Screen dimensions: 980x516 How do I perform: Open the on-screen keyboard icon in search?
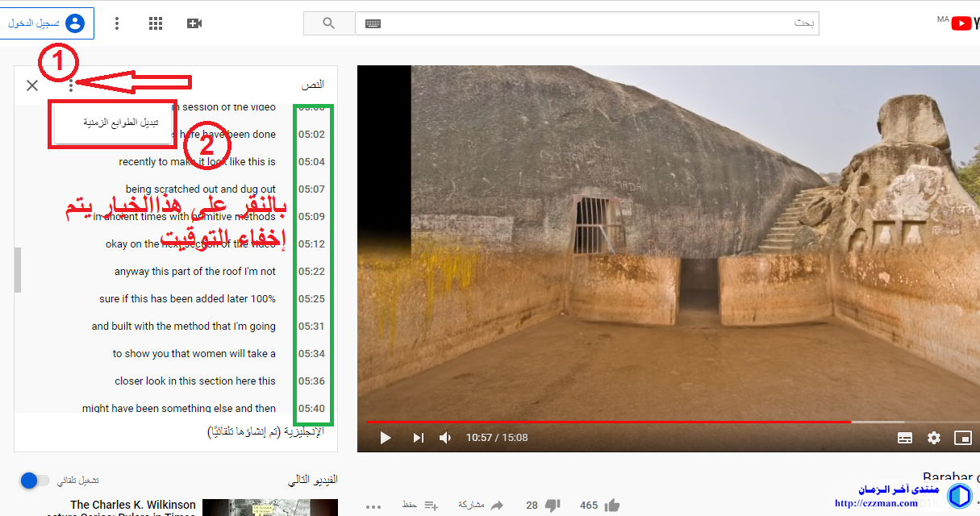pos(373,23)
